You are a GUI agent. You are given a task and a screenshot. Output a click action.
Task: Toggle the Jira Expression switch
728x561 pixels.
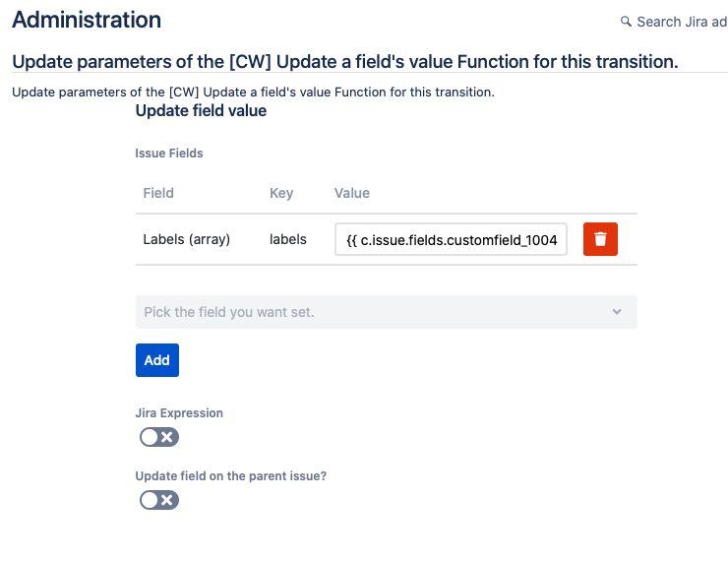coord(159,437)
